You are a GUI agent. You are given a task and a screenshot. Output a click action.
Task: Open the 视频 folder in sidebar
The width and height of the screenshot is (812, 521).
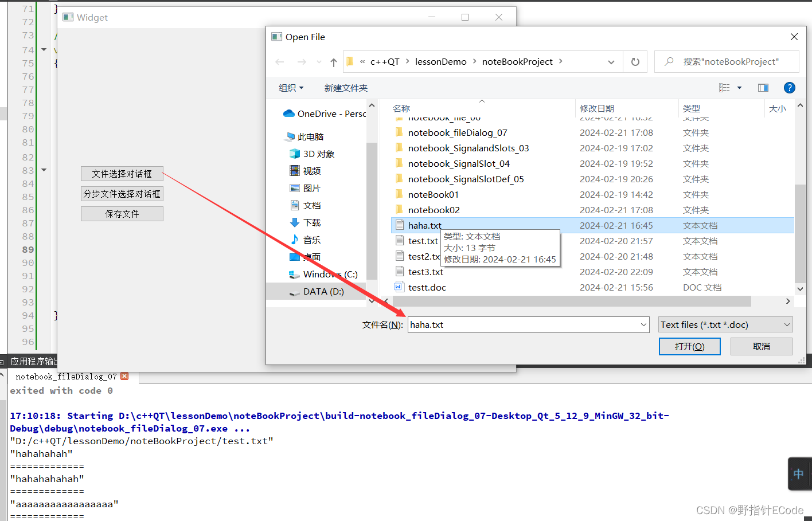tap(305, 171)
